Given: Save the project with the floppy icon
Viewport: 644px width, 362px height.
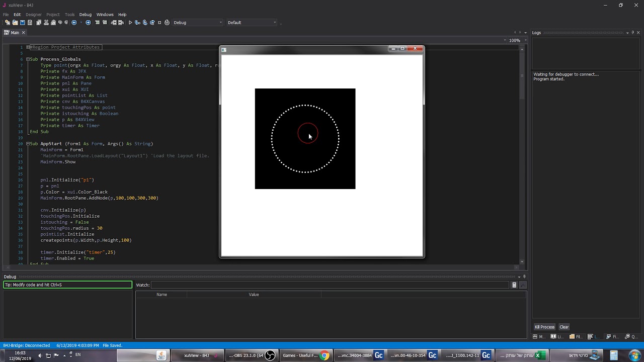Looking at the screenshot, I should tap(23, 23).
